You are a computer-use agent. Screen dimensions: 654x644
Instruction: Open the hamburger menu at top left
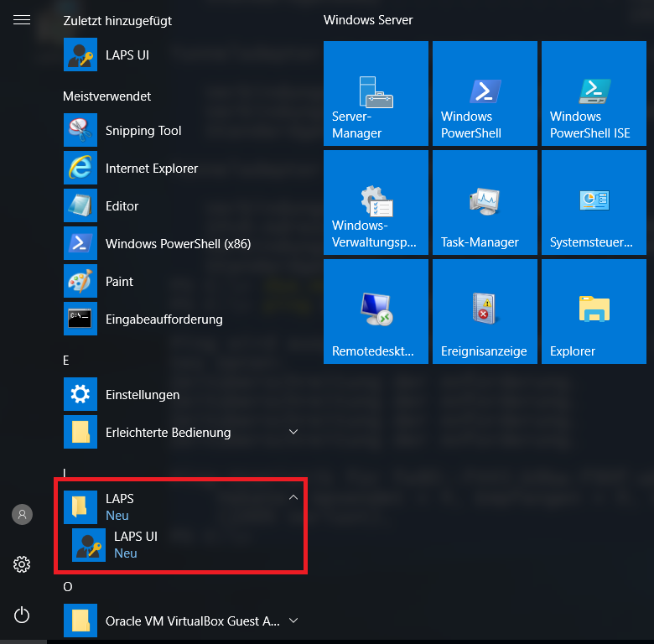(22, 19)
